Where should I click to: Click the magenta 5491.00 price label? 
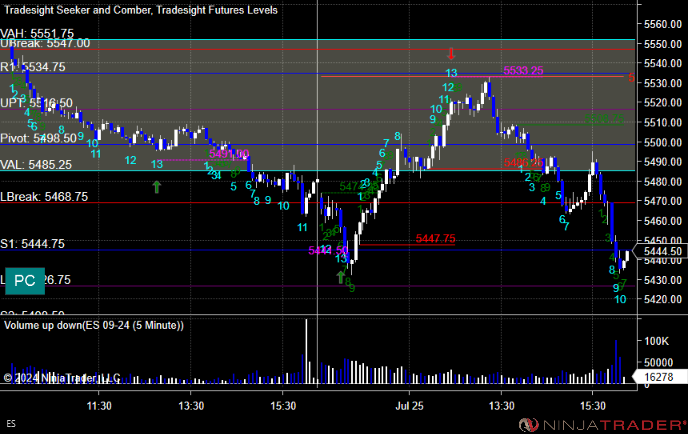[x=229, y=154]
